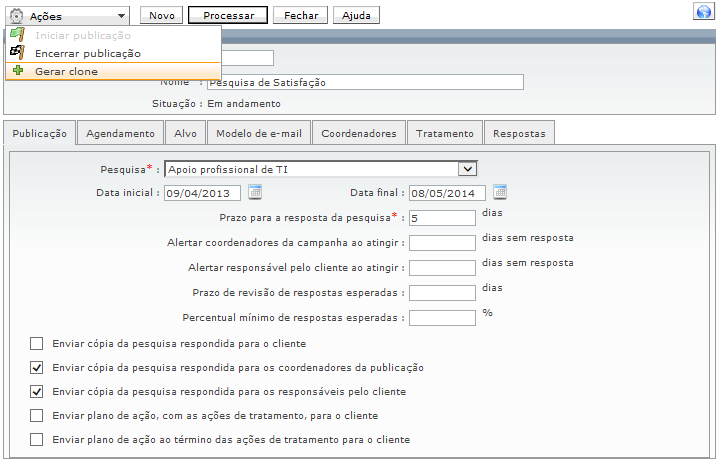Expand the Pesquisa dropdown

pos(466,169)
